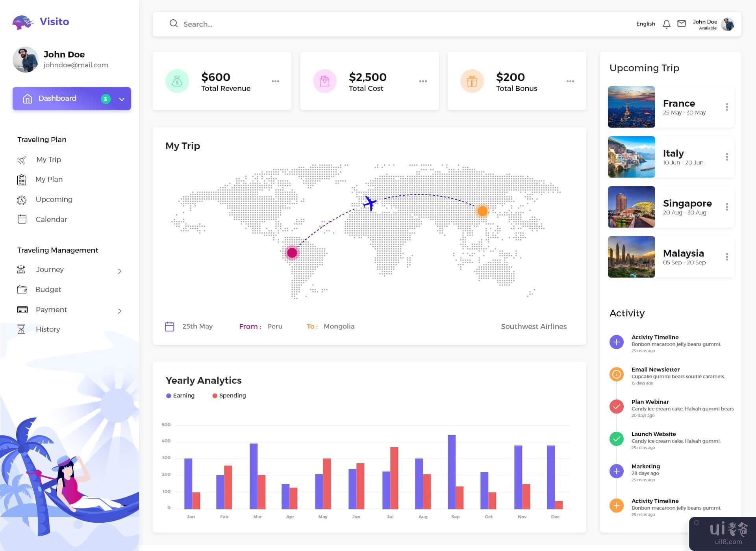Click the mail envelope icon
Image resolution: width=756 pixels, height=551 pixels.
pyautogui.click(x=681, y=24)
